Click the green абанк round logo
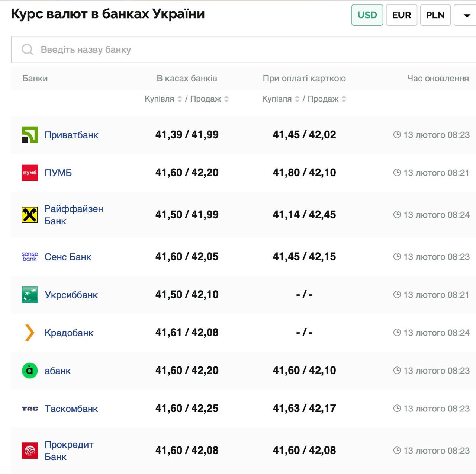Image resolution: width=476 pixels, height=474 pixels. [x=30, y=371]
